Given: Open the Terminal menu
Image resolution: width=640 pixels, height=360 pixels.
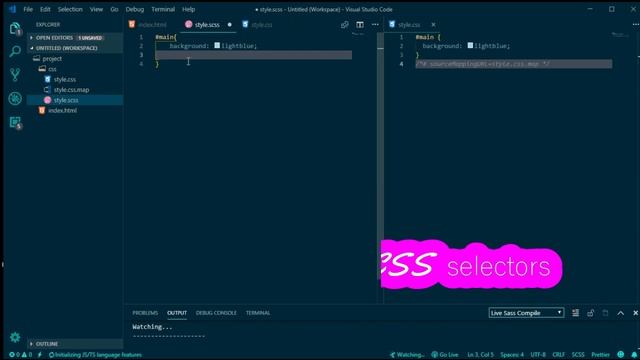Looking at the screenshot, I should 163,9.
